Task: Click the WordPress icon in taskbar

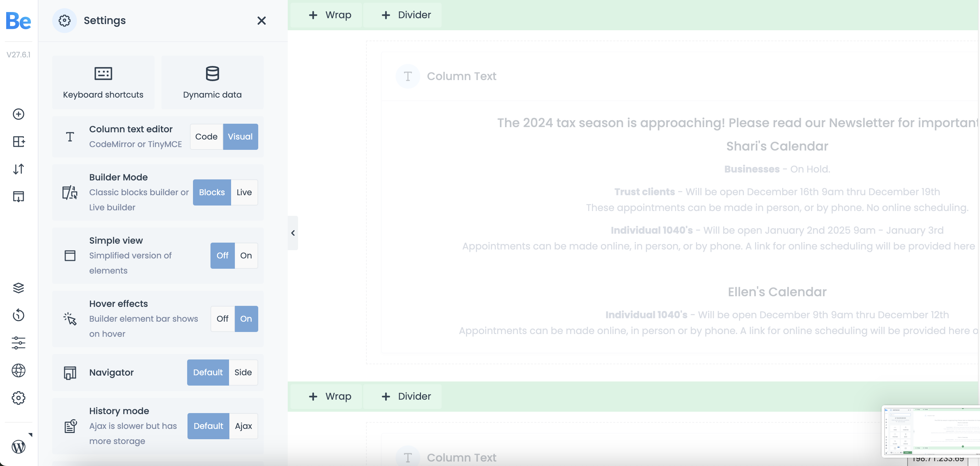Action: 19,447
